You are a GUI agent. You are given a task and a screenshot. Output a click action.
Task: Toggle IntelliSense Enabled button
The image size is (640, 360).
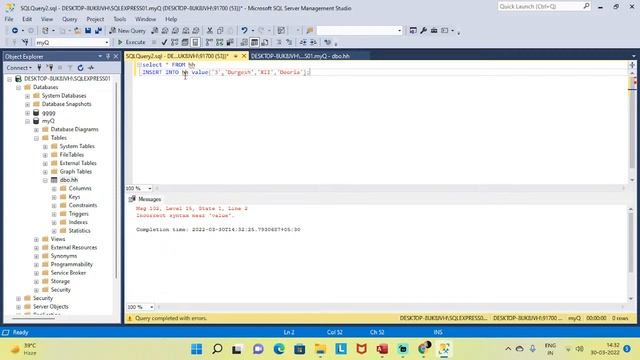click(x=196, y=42)
